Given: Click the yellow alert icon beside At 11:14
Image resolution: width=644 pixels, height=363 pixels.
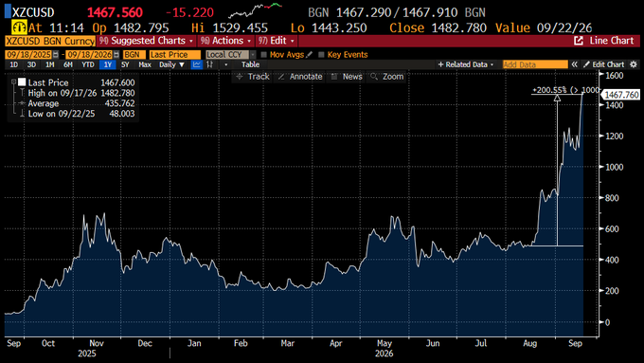Looking at the screenshot, I should (19, 27).
